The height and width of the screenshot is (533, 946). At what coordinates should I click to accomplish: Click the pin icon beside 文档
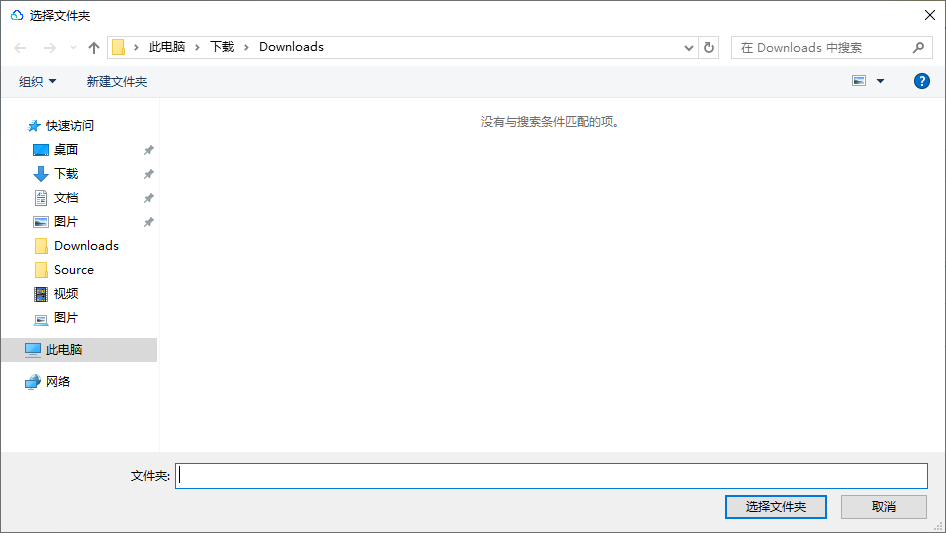148,198
